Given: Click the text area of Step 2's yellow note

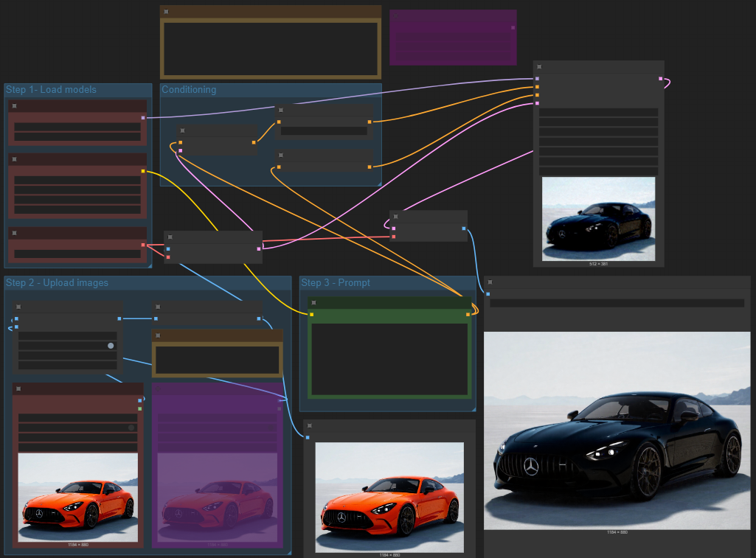Looking at the screenshot, I should coord(218,360).
